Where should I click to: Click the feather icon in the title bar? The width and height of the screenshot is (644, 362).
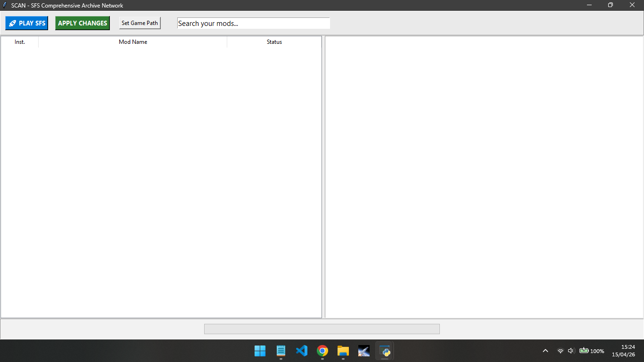[5, 5]
